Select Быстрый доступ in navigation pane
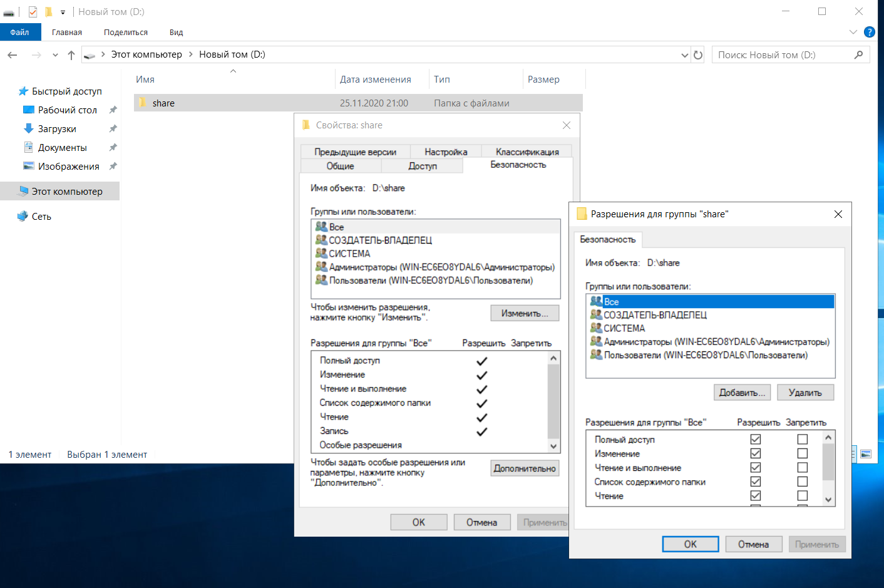This screenshot has height=588, width=884. click(66, 91)
